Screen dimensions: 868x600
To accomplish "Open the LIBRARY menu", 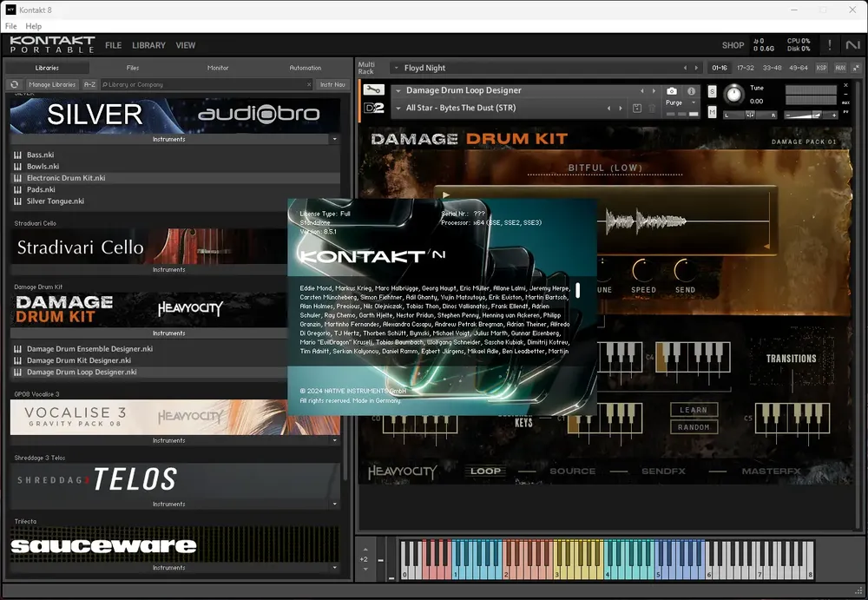I will 148,45.
